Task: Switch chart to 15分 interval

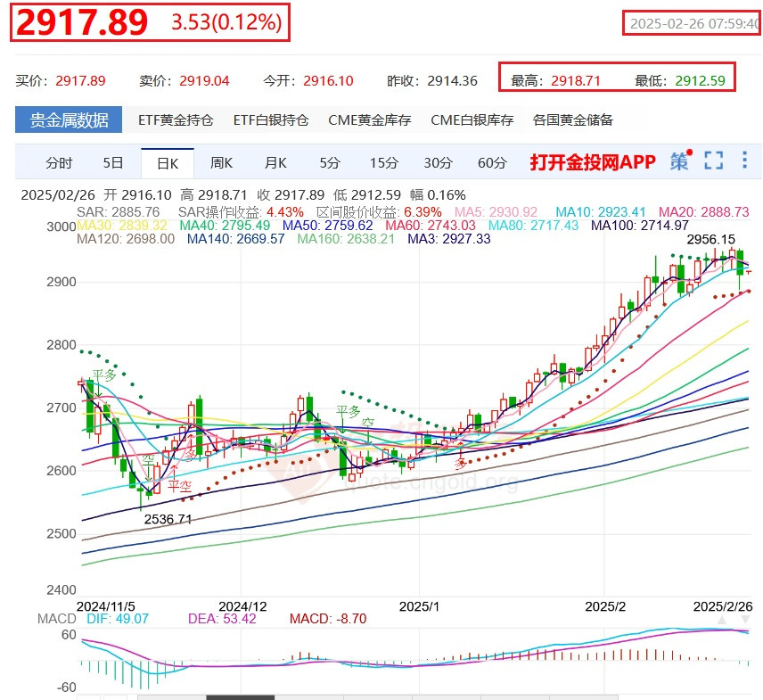Action: (x=384, y=162)
